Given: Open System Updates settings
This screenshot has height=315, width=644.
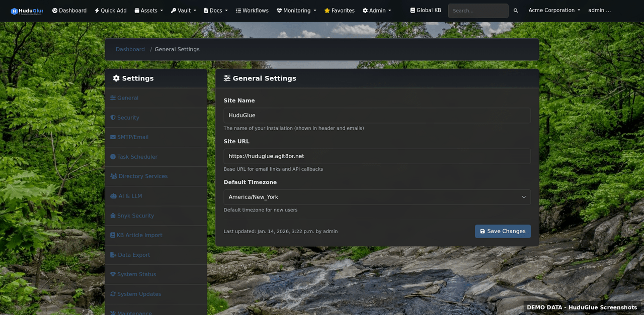Looking at the screenshot, I should click(156, 294).
